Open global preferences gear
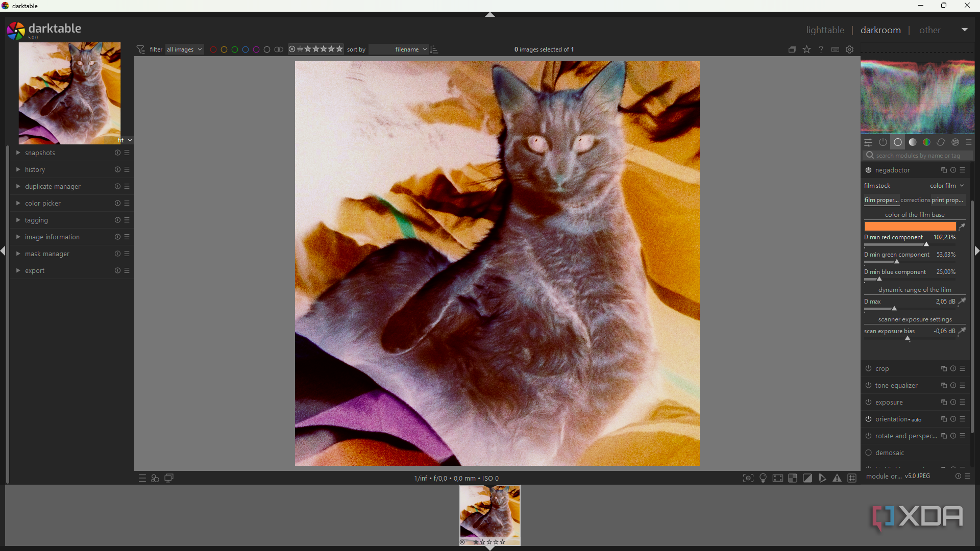The image size is (980, 551). [x=850, y=49]
